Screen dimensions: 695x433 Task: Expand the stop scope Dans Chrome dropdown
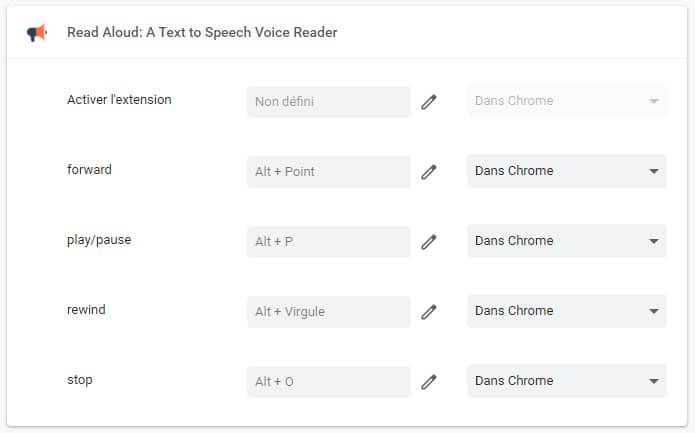(x=567, y=381)
